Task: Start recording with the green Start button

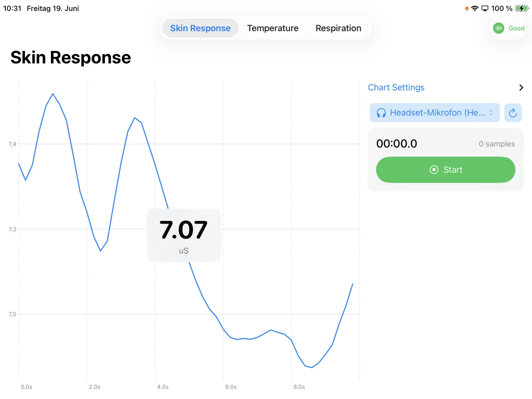Action: (x=446, y=170)
